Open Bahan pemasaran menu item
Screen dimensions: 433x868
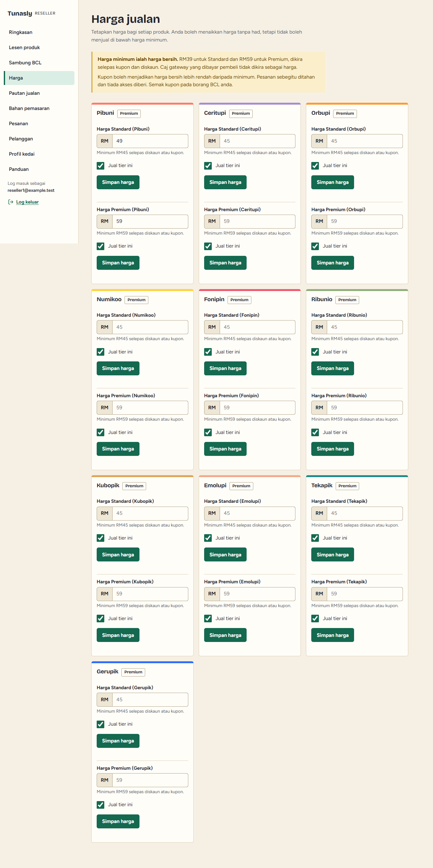(39, 108)
